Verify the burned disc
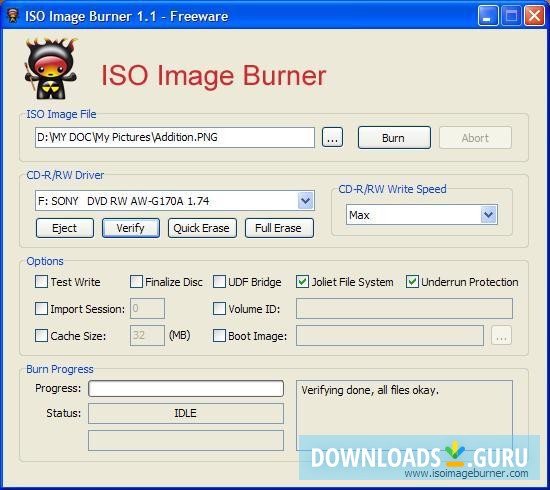 (x=131, y=228)
